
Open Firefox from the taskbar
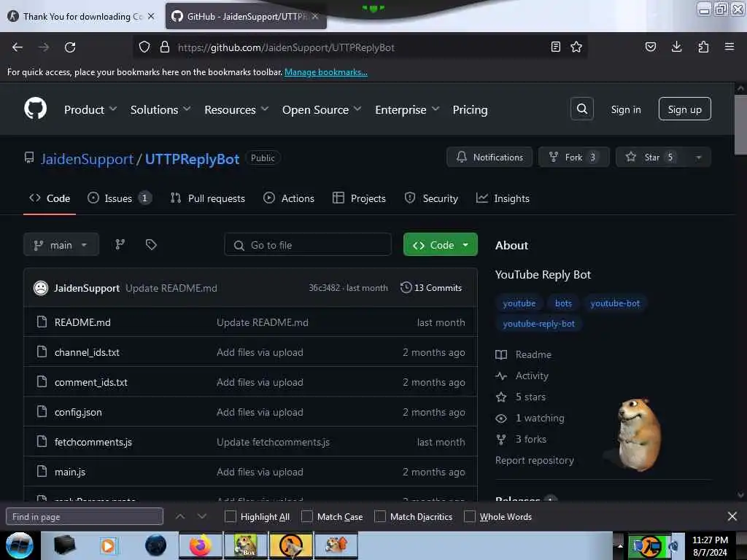200,545
